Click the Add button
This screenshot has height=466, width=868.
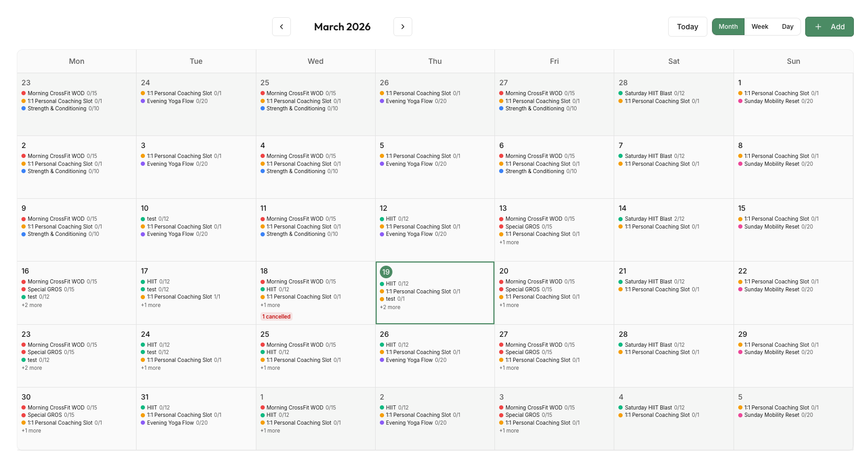(829, 27)
